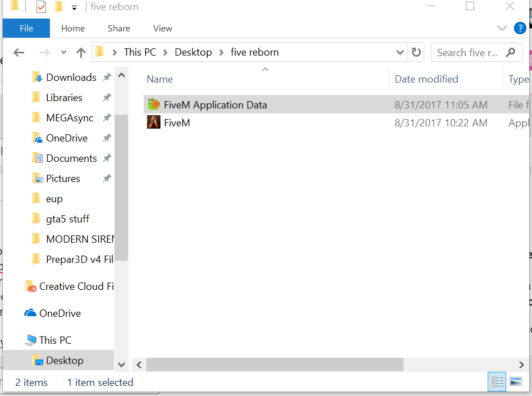
Task: Open Documents in the navigation pane
Action: (72, 158)
